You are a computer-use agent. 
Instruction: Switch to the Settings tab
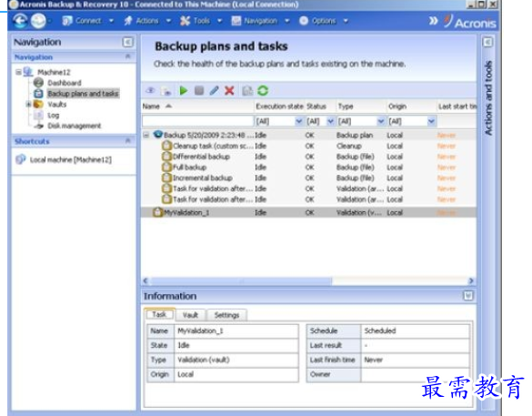coord(226,315)
